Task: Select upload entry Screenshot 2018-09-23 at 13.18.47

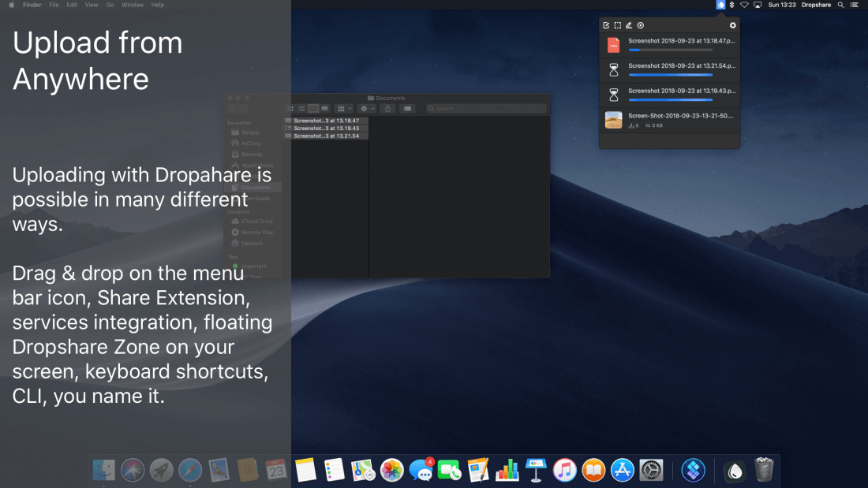Action: click(x=669, y=45)
